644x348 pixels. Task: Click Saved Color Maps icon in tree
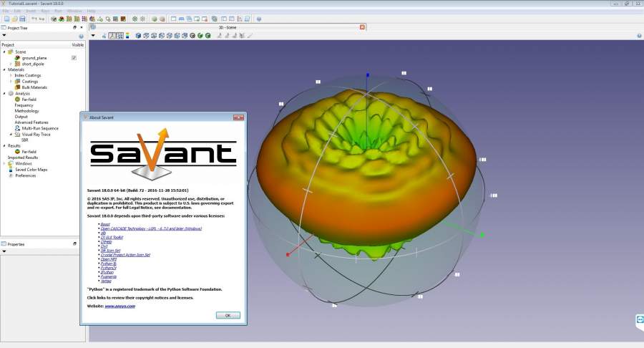tap(11, 169)
